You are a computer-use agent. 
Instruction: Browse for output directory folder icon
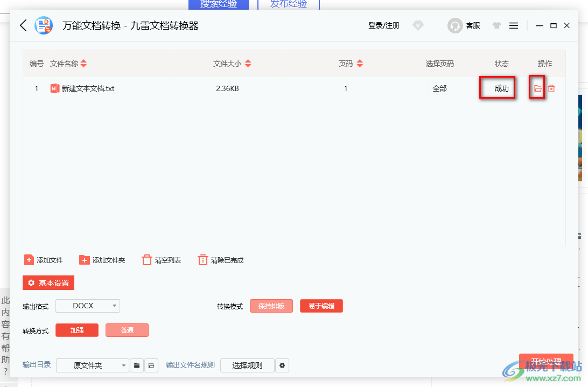(x=137, y=365)
